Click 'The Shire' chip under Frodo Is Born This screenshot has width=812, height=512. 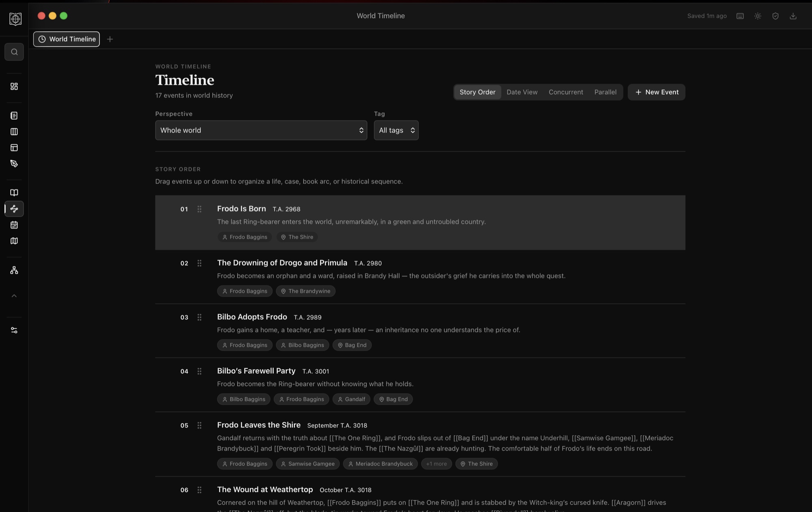[x=297, y=237]
